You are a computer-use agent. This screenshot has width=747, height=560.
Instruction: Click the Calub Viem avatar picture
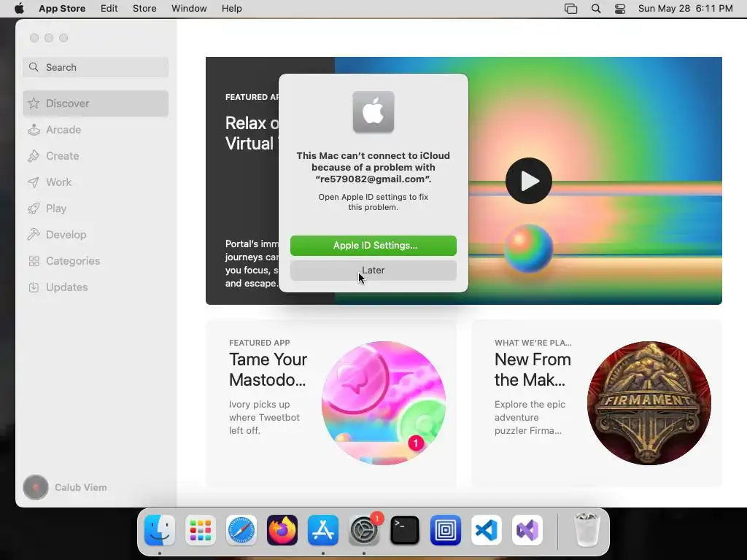tap(36, 487)
